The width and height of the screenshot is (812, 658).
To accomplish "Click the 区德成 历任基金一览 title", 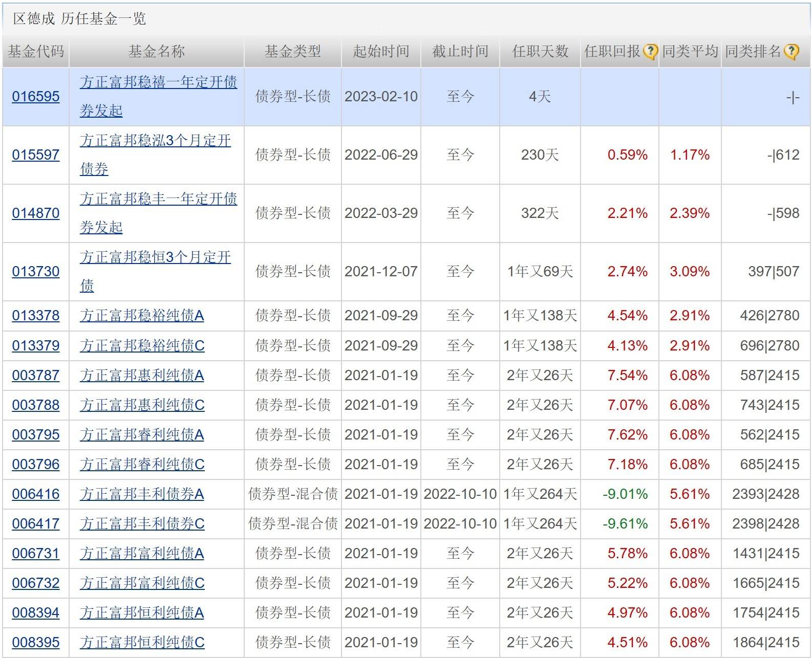I will point(79,19).
